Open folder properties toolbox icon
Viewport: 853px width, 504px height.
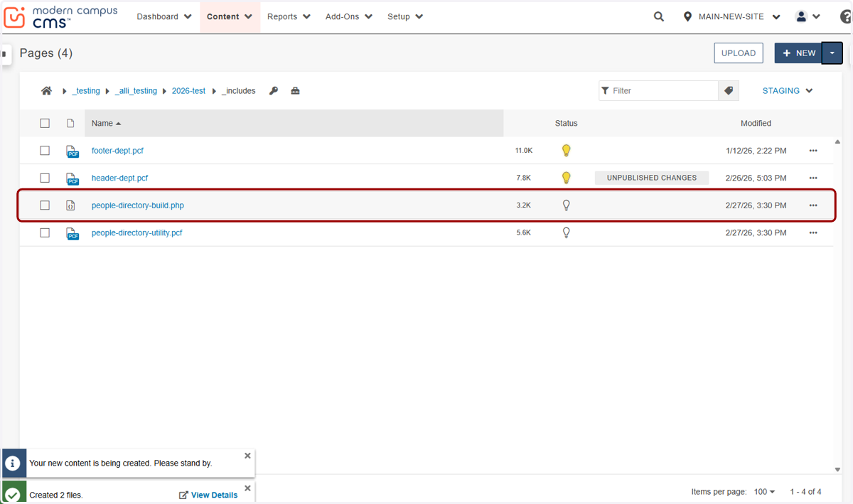click(295, 91)
